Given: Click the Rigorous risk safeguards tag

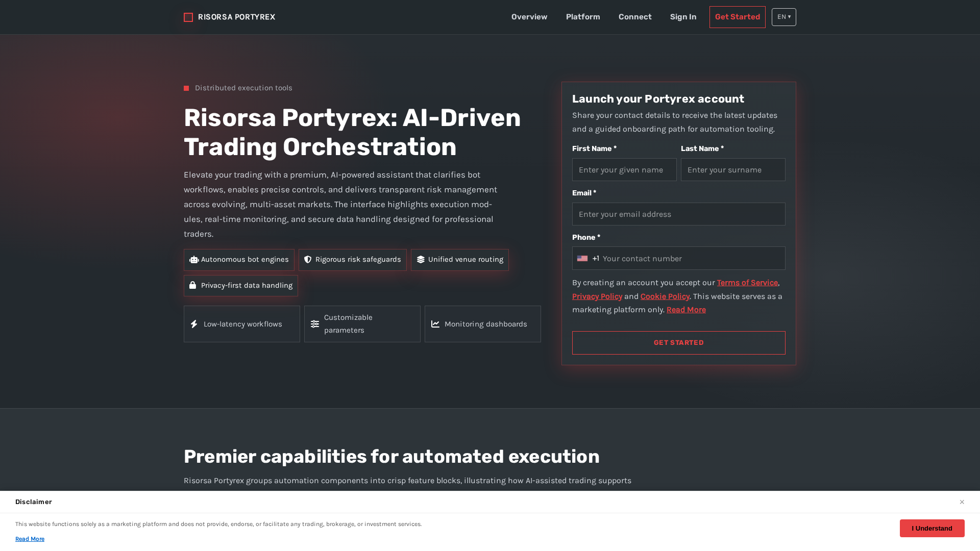Looking at the screenshot, I should 353,260.
